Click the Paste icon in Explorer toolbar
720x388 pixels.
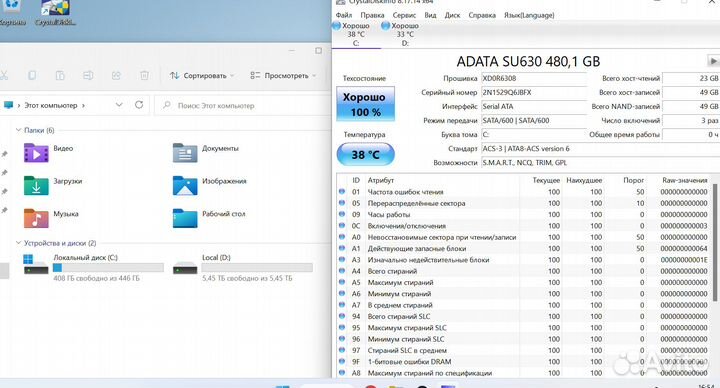click(x=60, y=75)
